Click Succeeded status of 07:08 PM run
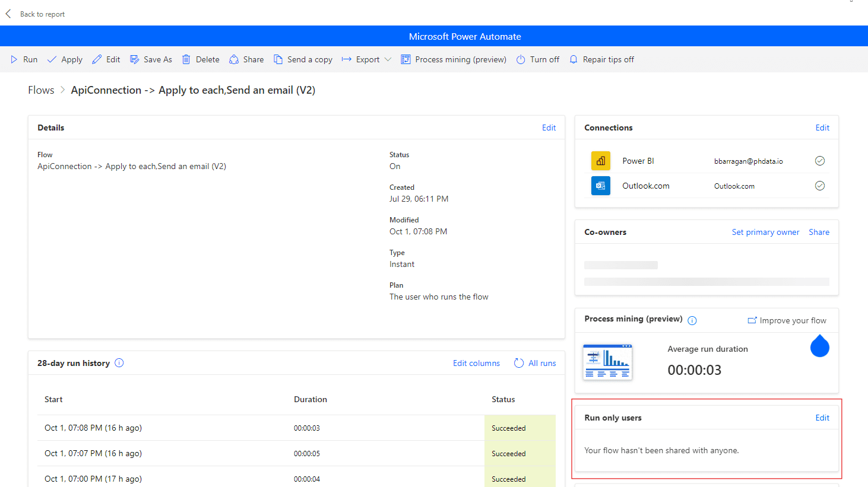 [x=509, y=428]
